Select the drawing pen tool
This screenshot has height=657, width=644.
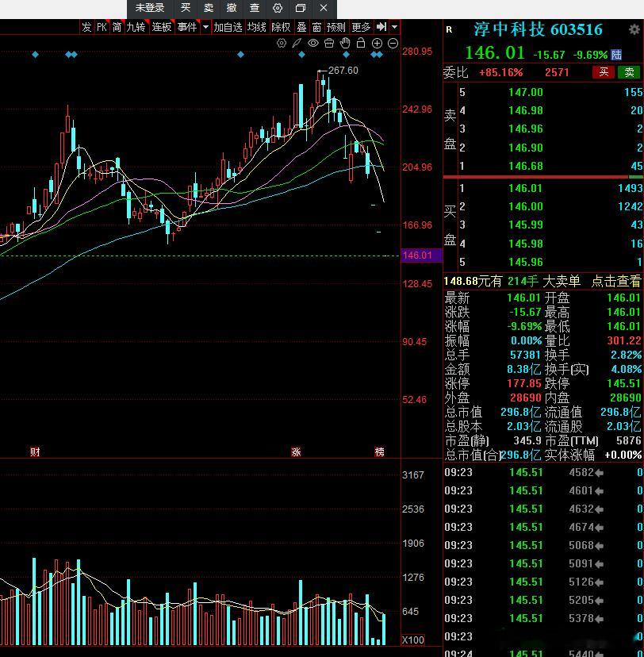pos(297,43)
